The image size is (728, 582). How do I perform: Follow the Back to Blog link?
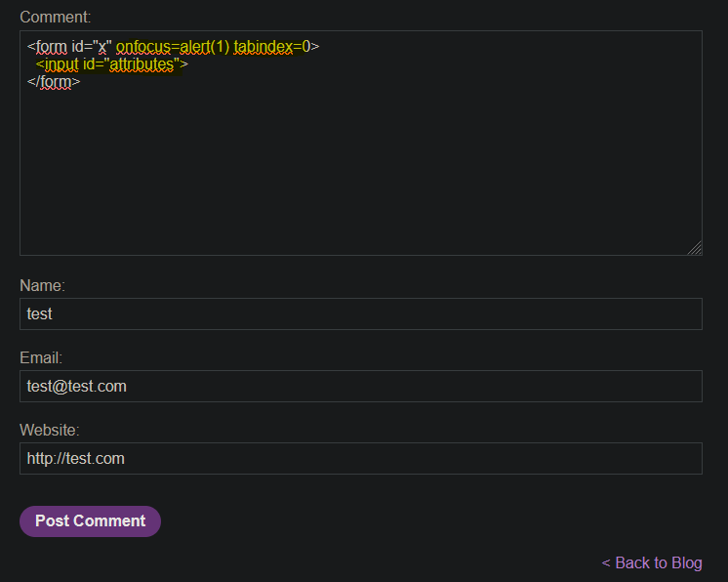tap(652, 562)
